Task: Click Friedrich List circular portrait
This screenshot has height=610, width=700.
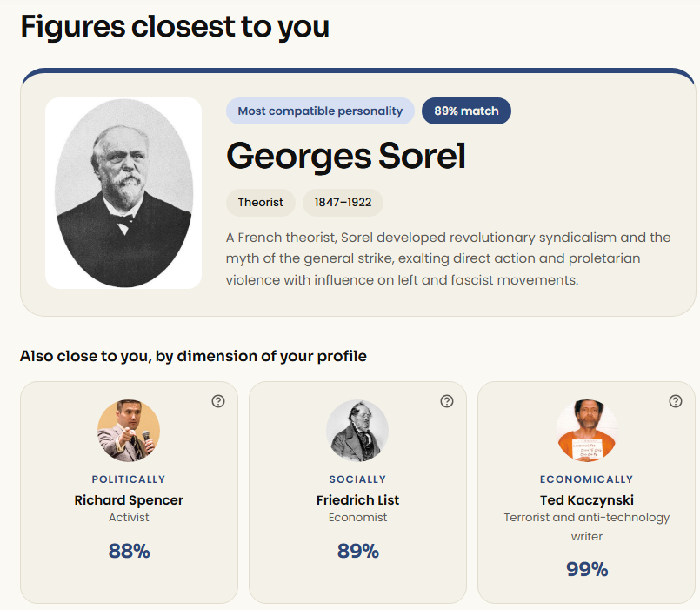Action: (x=357, y=431)
